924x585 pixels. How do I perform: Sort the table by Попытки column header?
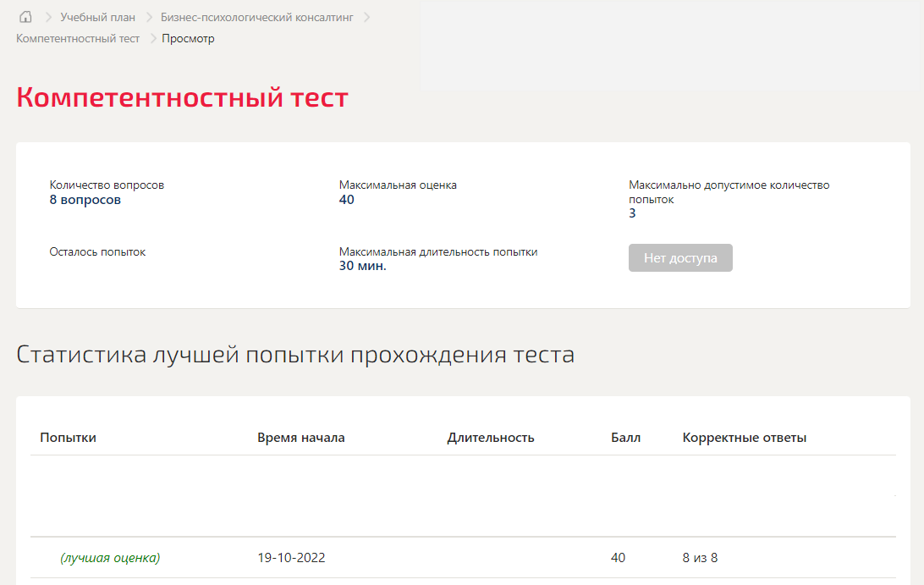coord(66,437)
